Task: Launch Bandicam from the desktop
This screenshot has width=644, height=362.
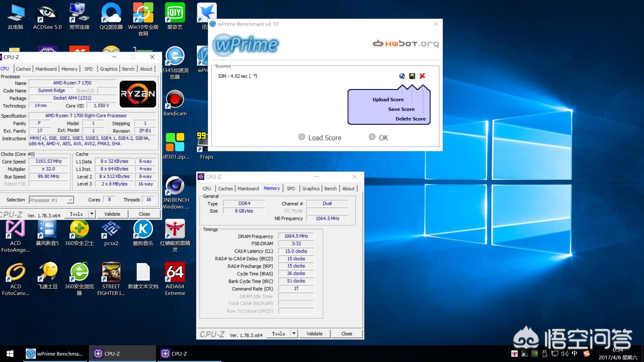Action: (175, 103)
